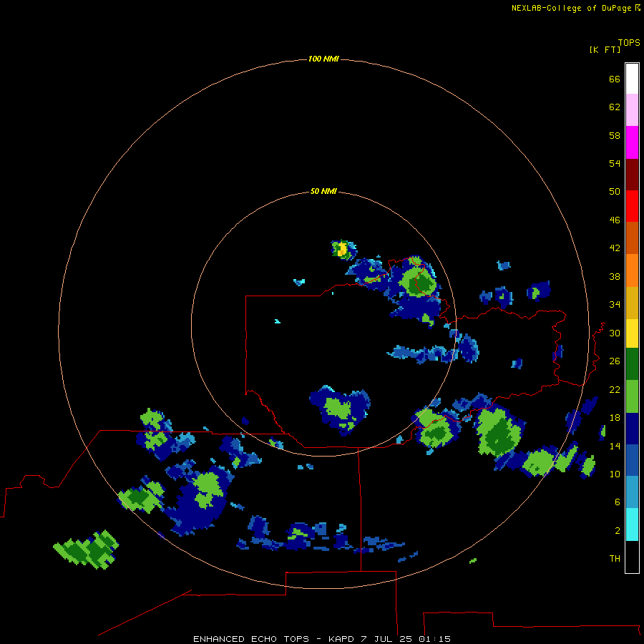Select legend value 26
This screenshot has height=644, width=644.
615,361
